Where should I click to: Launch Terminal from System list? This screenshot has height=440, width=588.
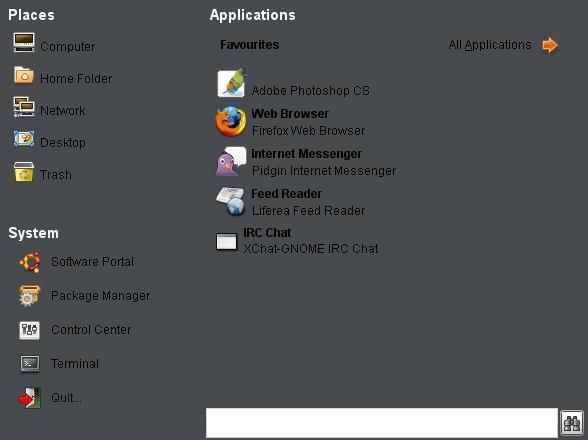75,363
